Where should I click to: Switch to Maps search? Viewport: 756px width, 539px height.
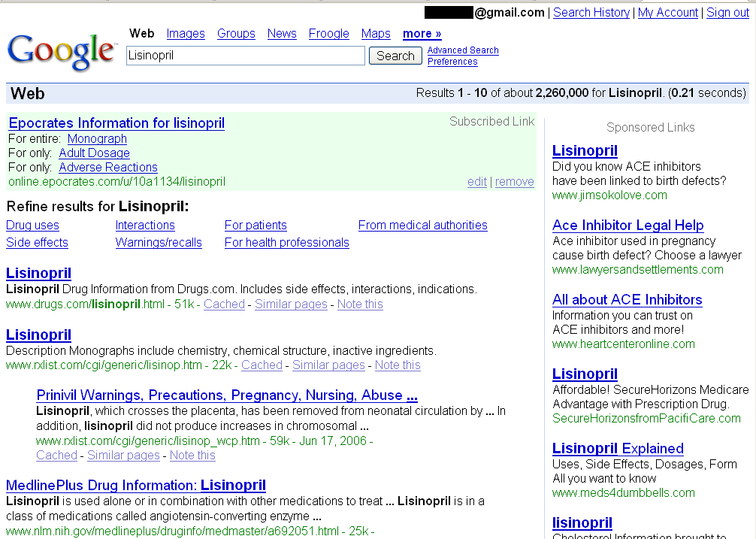pyautogui.click(x=376, y=33)
